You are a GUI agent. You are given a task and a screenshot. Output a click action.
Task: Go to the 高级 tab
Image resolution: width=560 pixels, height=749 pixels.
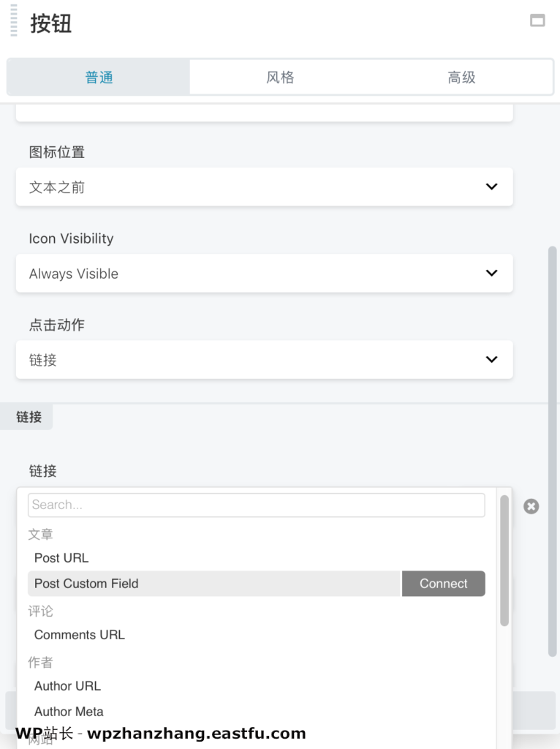coord(461,78)
